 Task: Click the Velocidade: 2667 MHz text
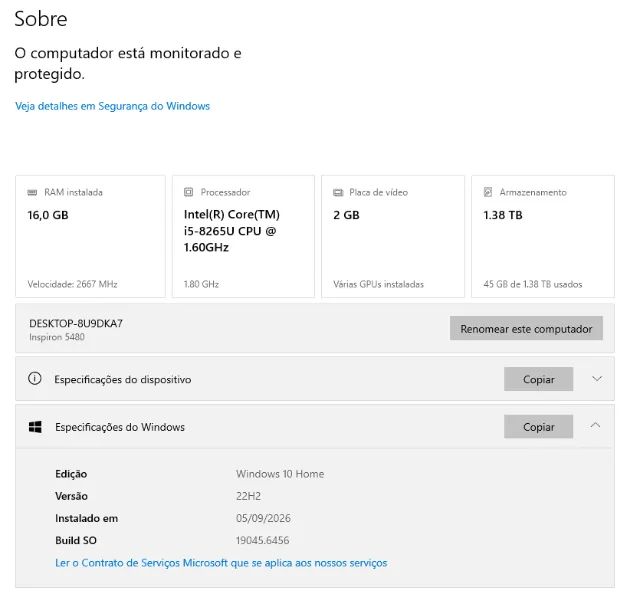[72, 284]
